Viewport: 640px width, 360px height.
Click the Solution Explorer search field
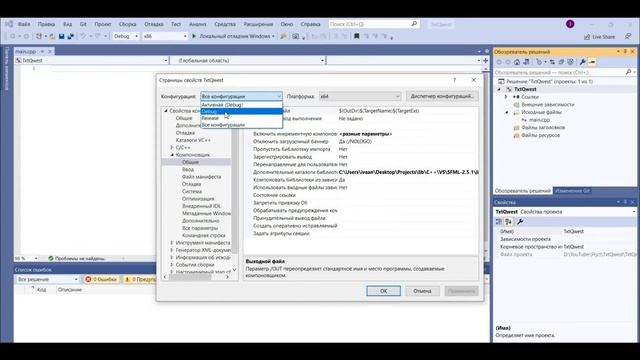[559, 72]
